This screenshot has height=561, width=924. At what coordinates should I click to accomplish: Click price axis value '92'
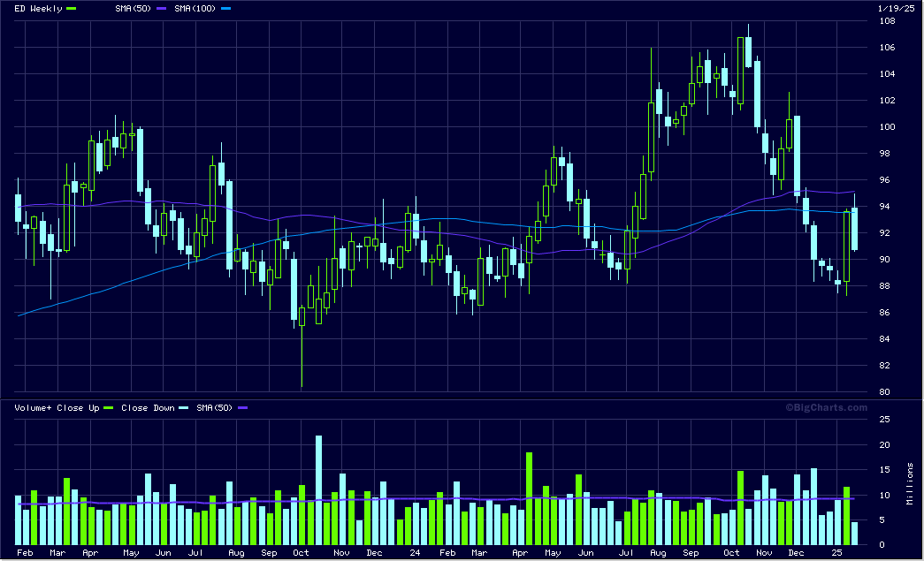click(884, 233)
